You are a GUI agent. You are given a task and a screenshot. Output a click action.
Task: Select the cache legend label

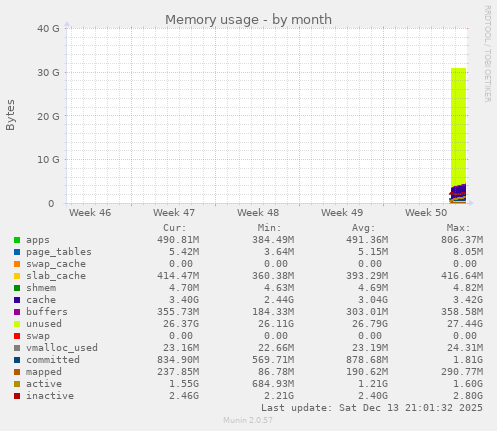(x=41, y=300)
